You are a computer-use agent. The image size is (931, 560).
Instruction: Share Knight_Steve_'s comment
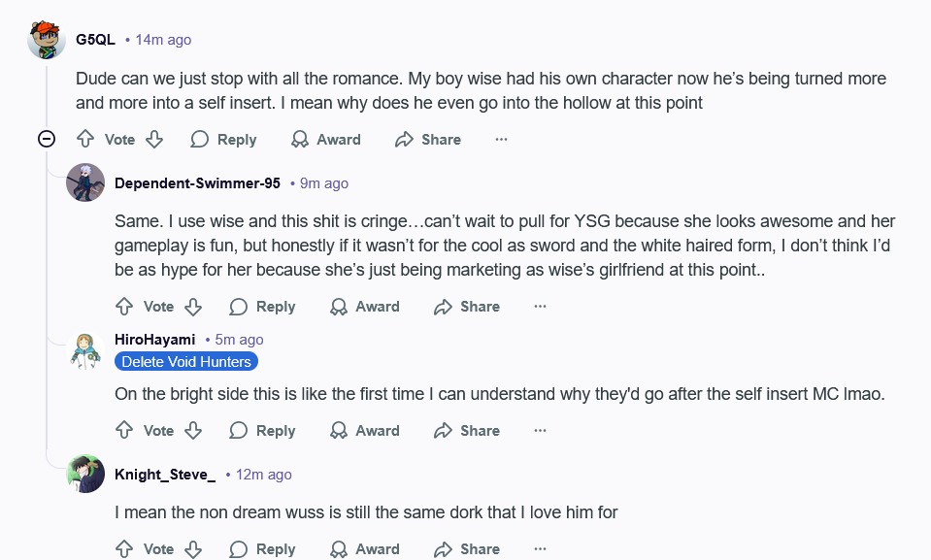(467, 549)
